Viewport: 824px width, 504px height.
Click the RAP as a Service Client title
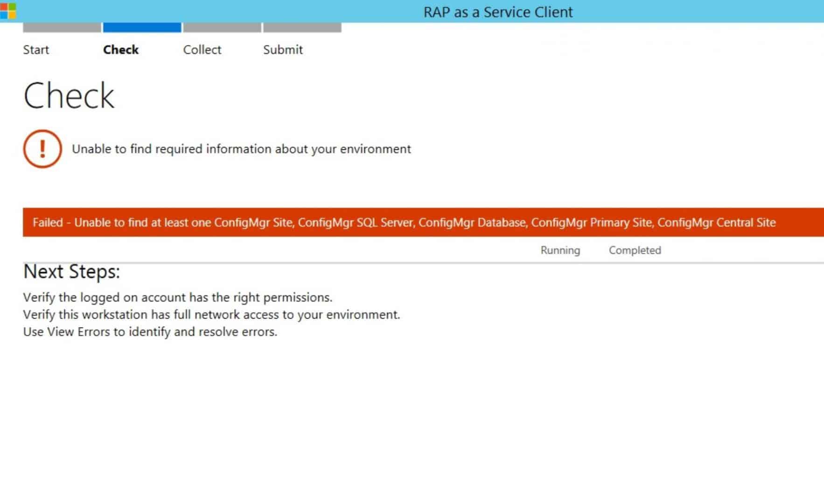[x=498, y=12]
